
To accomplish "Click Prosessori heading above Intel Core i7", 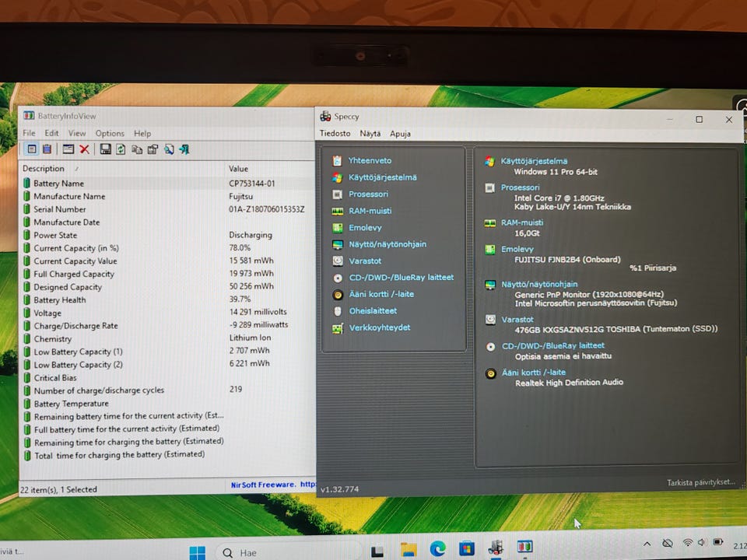I will pyautogui.click(x=521, y=187).
